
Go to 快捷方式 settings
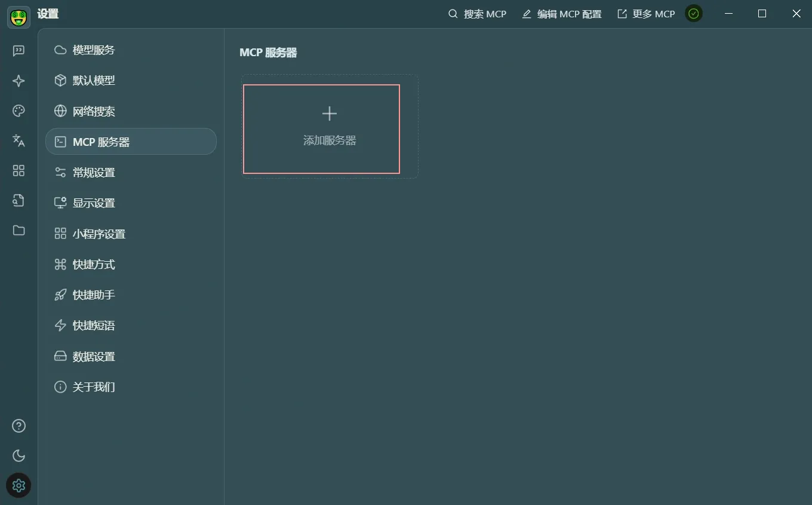point(93,265)
